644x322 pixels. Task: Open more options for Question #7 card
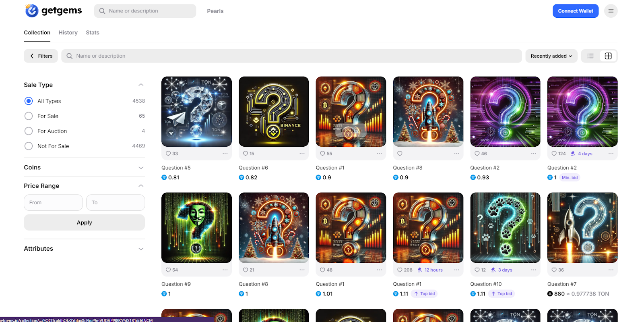(611, 270)
